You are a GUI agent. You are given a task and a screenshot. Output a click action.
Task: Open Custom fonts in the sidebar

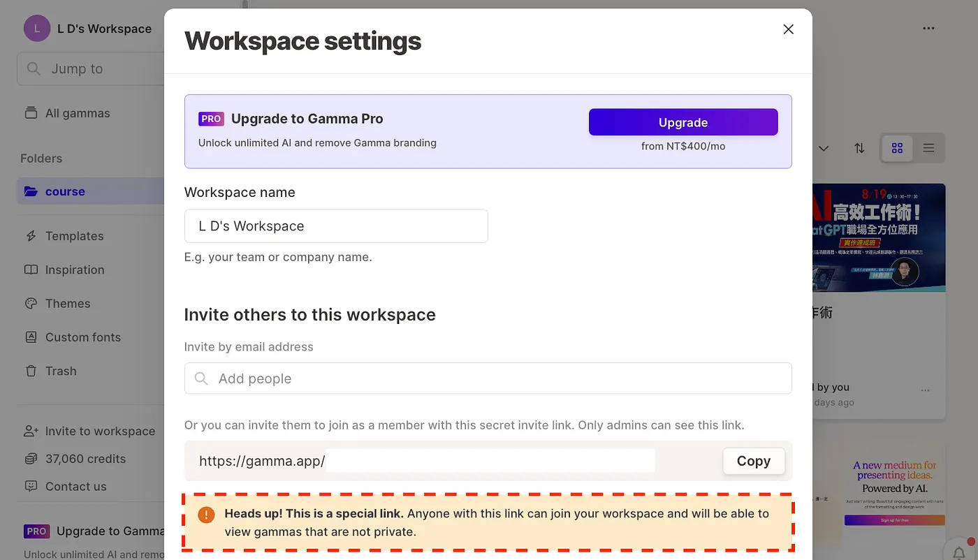click(83, 337)
